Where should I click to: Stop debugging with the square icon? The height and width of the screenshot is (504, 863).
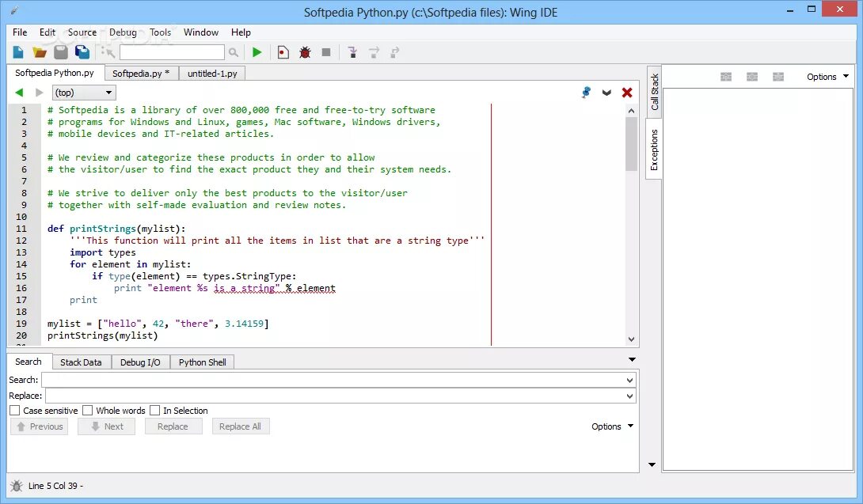click(x=326, y=52)
